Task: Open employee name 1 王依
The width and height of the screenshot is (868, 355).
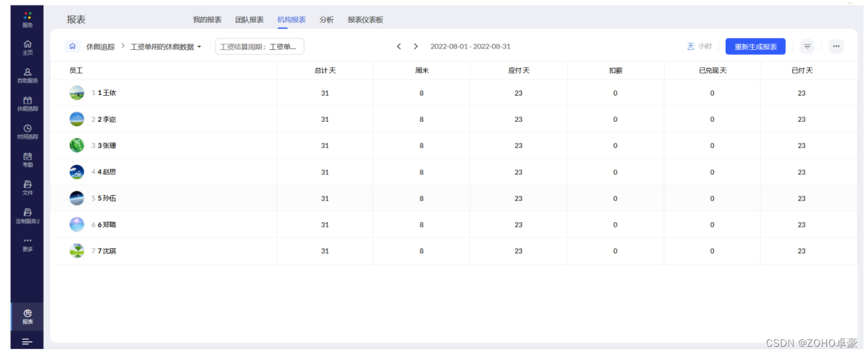Action: point(107,93)
